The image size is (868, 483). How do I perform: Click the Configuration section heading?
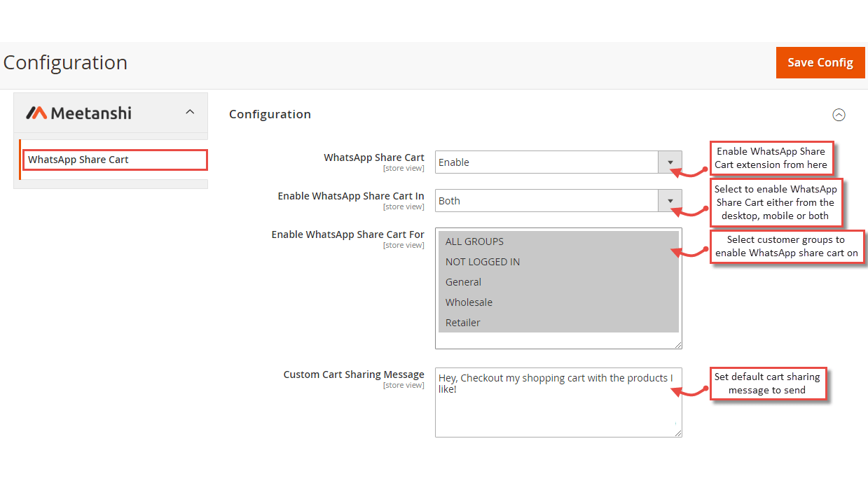point(270,114)
